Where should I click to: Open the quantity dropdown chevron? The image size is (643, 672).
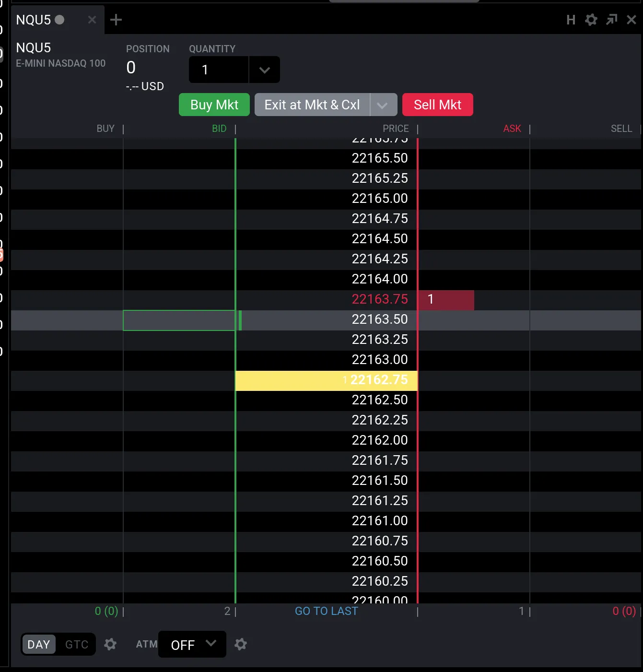coord(264,70)
